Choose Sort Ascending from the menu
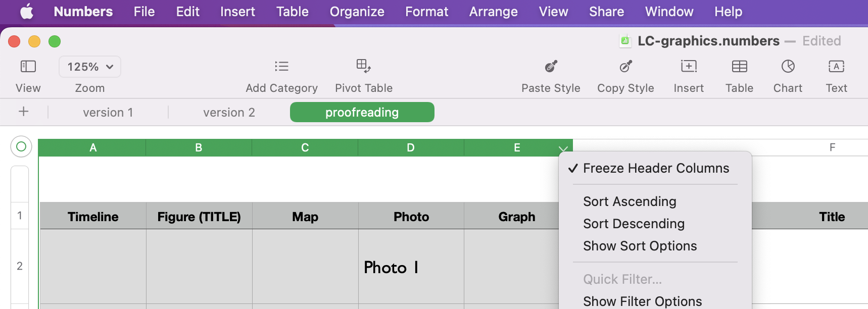Screen dimensions: 868x309 [x=630, y=201]
